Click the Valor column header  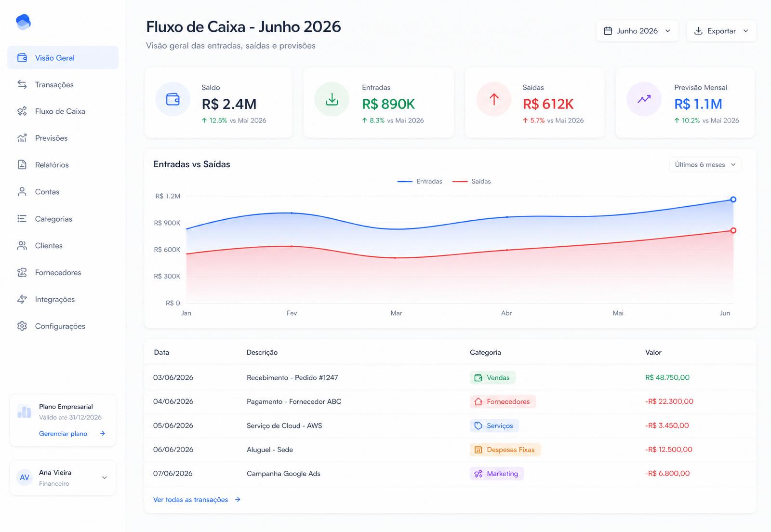coord(653,352)
